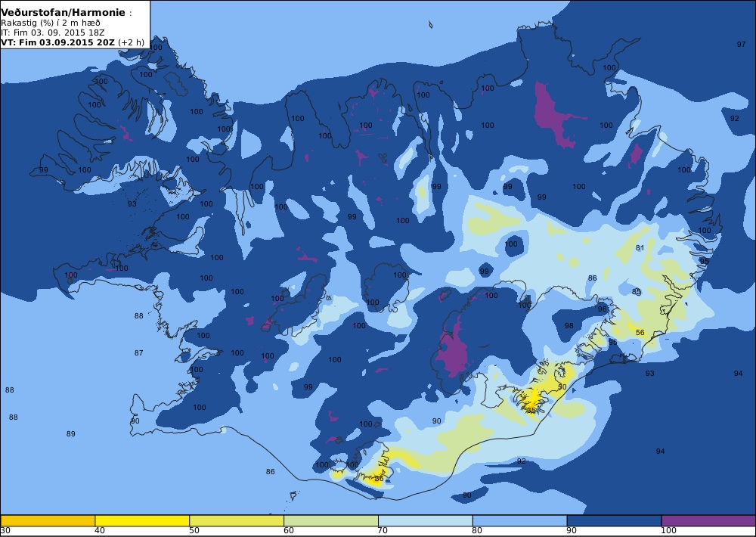Click the 'IT: Fim 03. 09. 2015 18Z' line
The height and width of the screenshot is (537, 756).
53,33
